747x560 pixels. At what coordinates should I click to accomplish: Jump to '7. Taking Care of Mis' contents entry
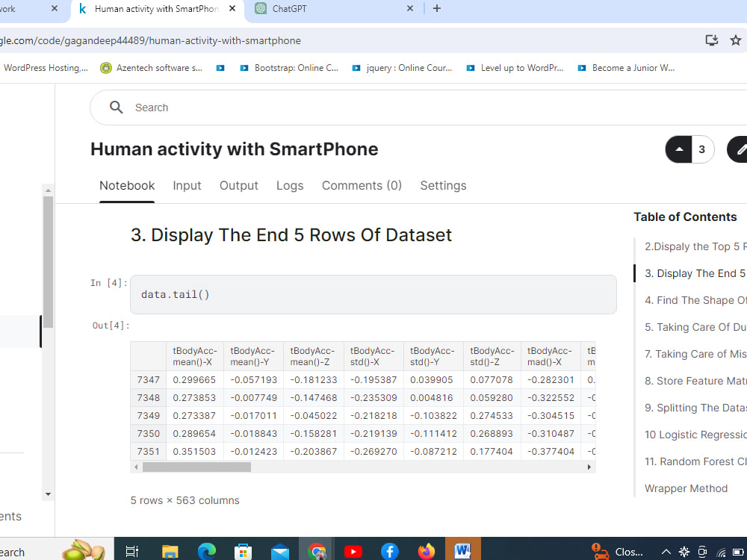point(695,354)
